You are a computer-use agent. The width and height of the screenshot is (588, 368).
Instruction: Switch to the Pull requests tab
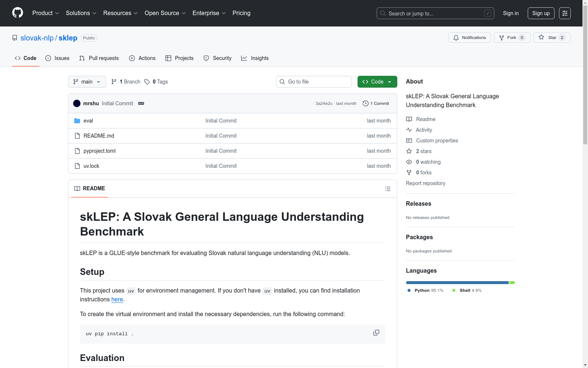click(99, 58)
